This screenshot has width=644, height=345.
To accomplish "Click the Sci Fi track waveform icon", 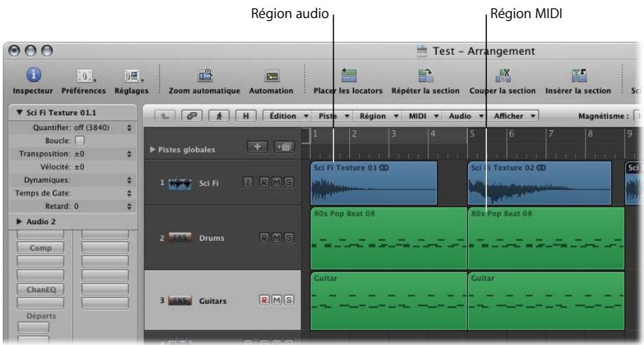I will [x=180, y=183].
